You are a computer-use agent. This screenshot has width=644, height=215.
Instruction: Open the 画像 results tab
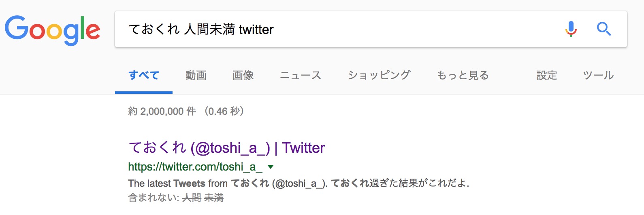tap(243, 76)
